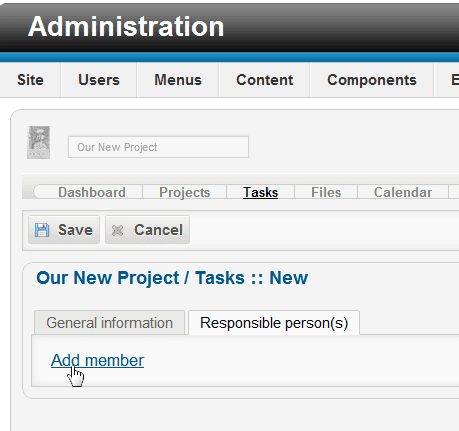Click the project logo thumbnail image
This screenshot has height=431, width=459.
[39, 142]
